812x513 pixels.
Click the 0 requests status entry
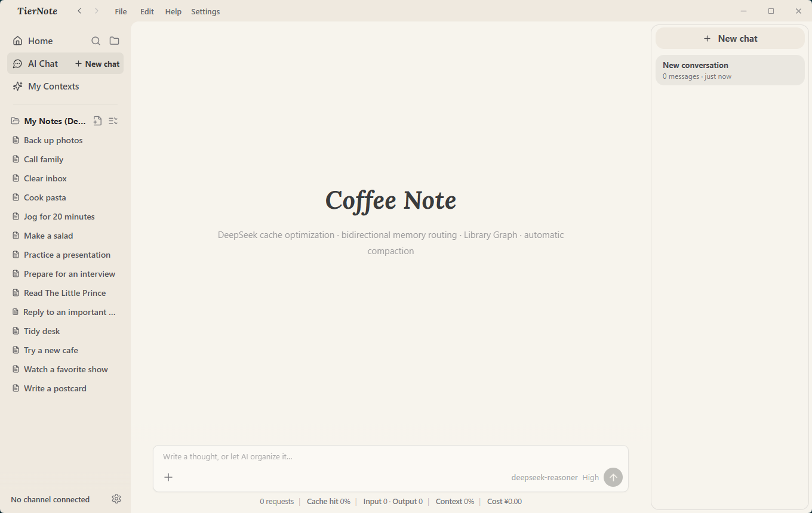pyautogui.click(x=277, y=502)
